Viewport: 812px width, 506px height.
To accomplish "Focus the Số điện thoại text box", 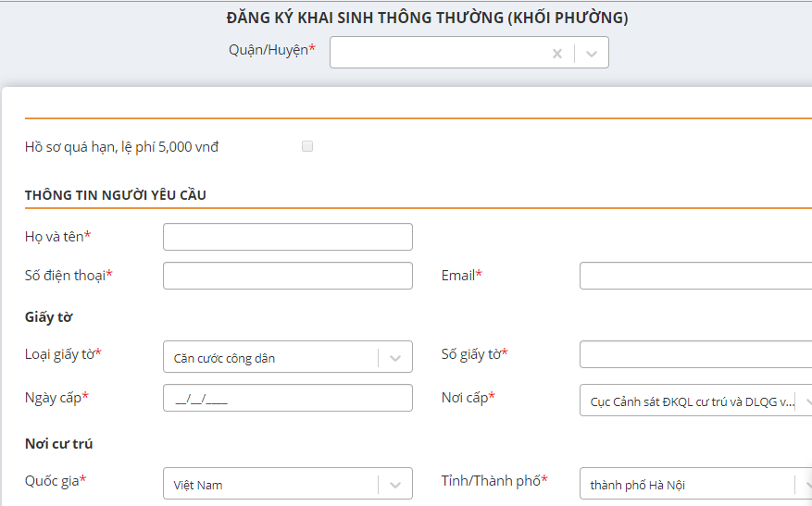I will 287,276.
